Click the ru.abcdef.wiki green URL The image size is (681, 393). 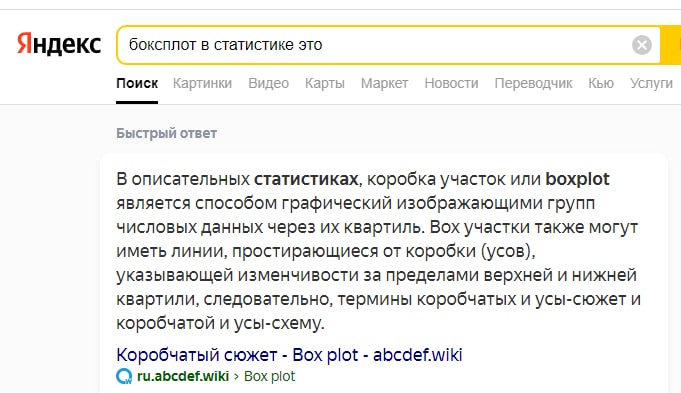click(x=183, y=376)
